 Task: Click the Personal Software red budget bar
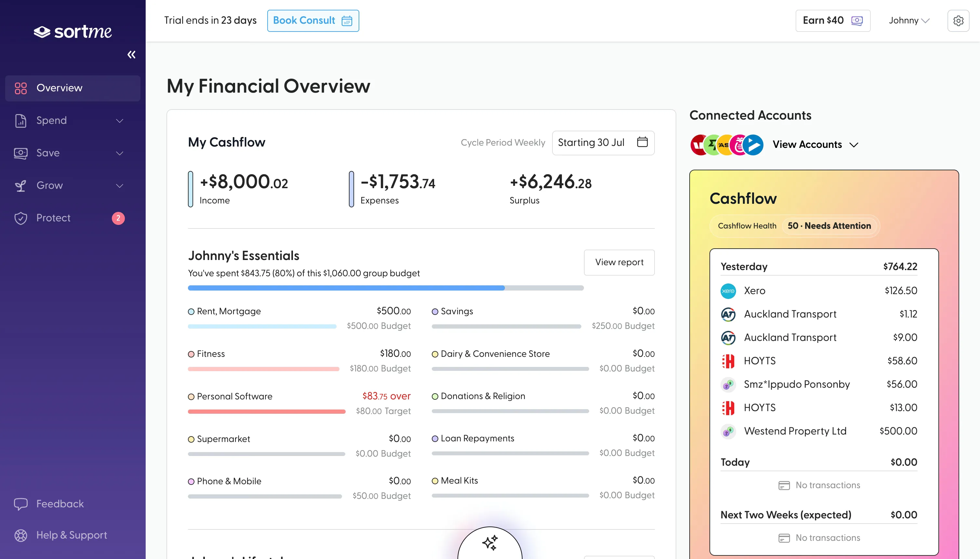pos(267,411)
